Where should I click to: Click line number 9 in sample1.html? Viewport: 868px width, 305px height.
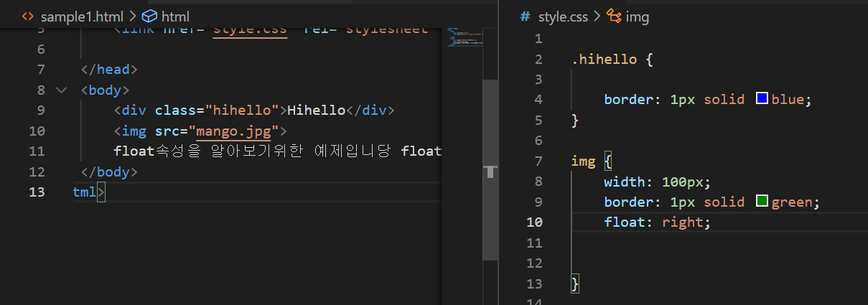41,111
